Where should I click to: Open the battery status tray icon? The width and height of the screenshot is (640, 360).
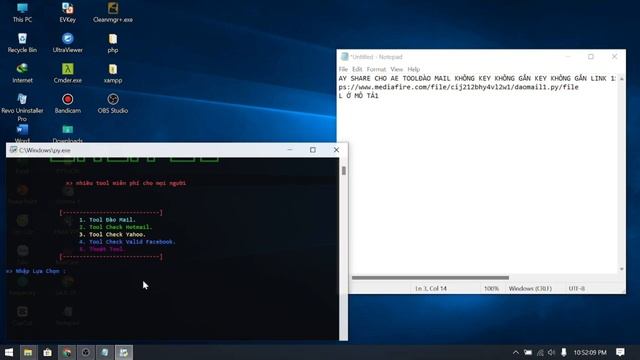[528, 352]
